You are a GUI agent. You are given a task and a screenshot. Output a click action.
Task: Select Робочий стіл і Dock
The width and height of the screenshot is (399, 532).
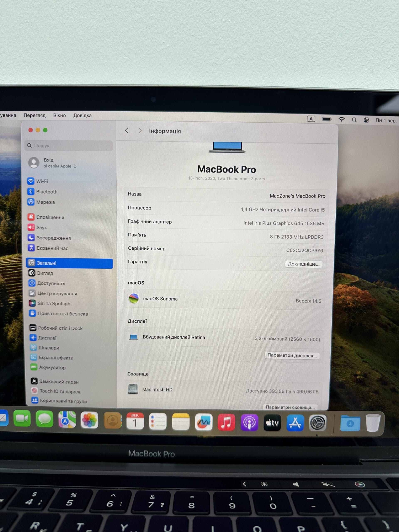click(x=56, y=328)
